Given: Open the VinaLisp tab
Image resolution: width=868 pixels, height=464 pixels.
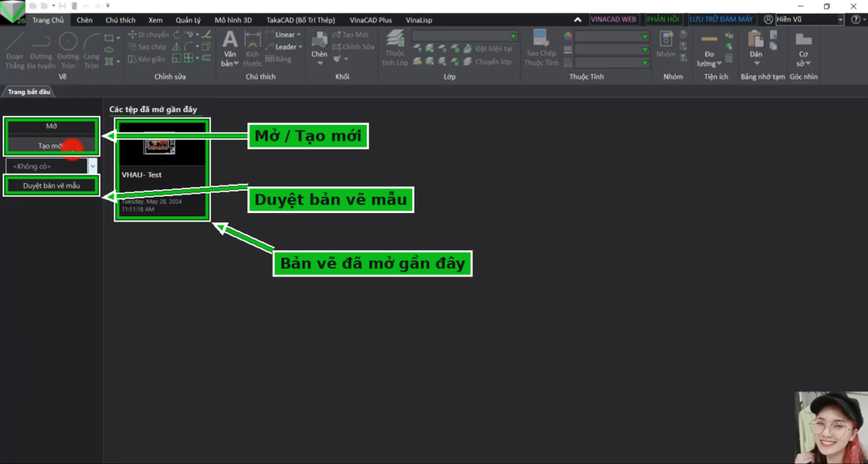Looking at the screenshot, I should (x=419, y=20).
